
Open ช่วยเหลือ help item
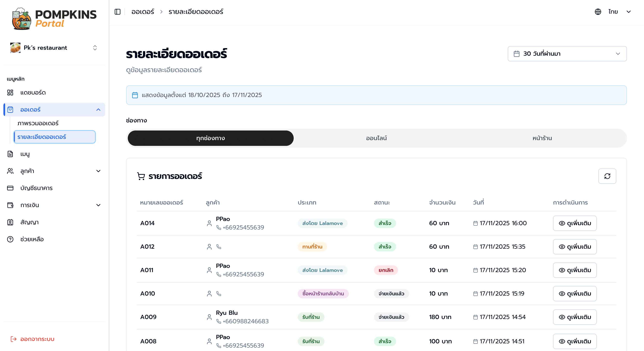coord(54,239)
